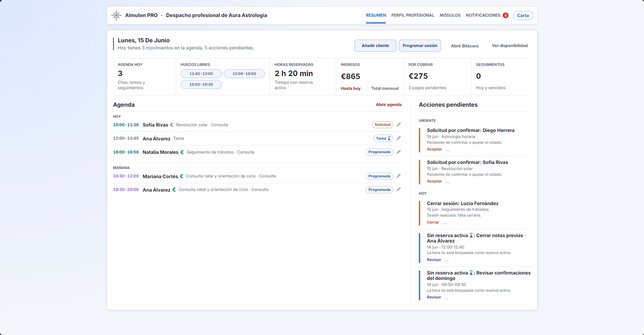The image size is (644, 335).
Task: Open more options for Diego Herrera request
Action: click(x=448, y=150)
